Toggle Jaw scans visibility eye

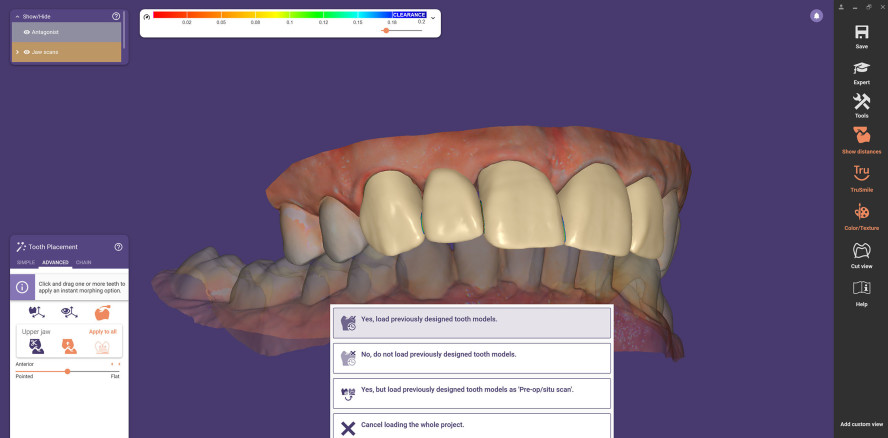tap(27, 52)
